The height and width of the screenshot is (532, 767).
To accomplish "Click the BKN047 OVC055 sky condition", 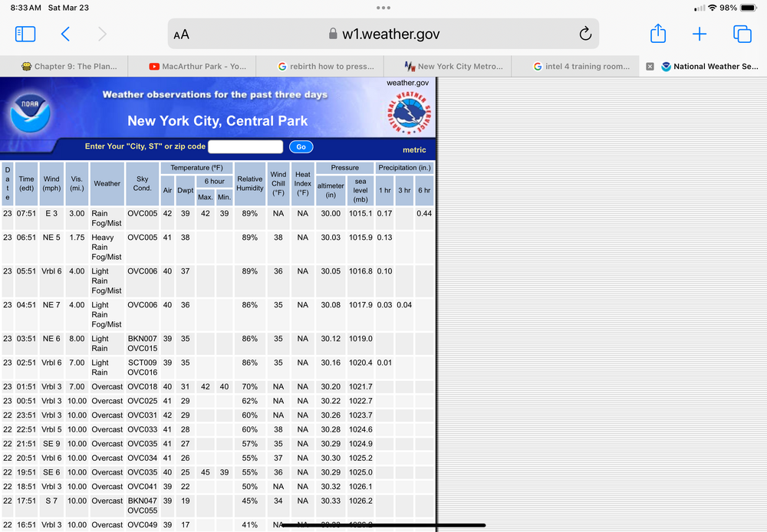I will (143, 506).
